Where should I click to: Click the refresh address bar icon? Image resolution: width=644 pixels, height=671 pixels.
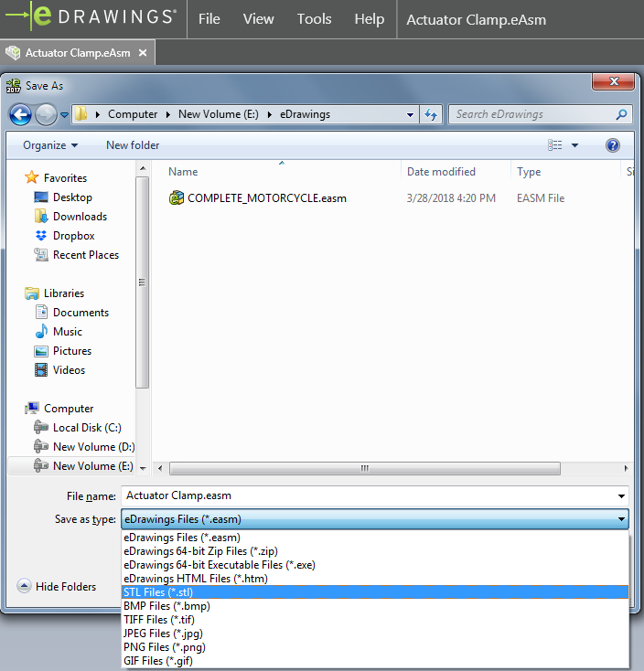tap(431, 114)
